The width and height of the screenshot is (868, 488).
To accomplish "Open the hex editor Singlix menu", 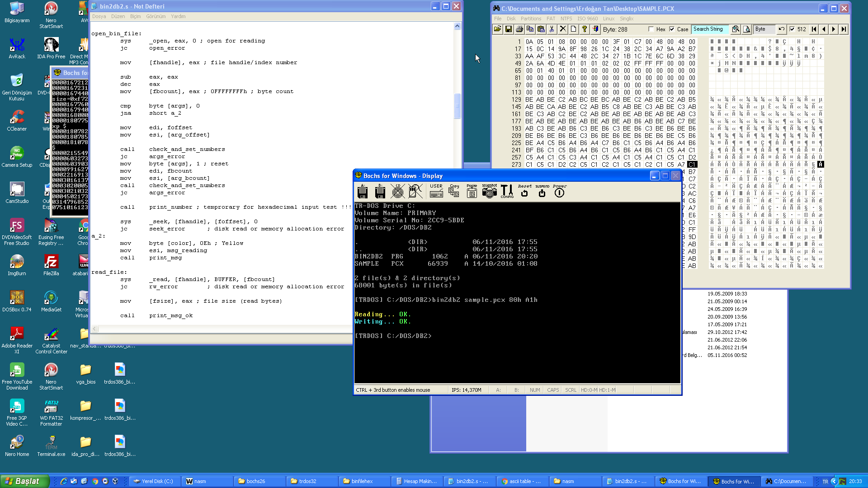I will coord(627,19).
